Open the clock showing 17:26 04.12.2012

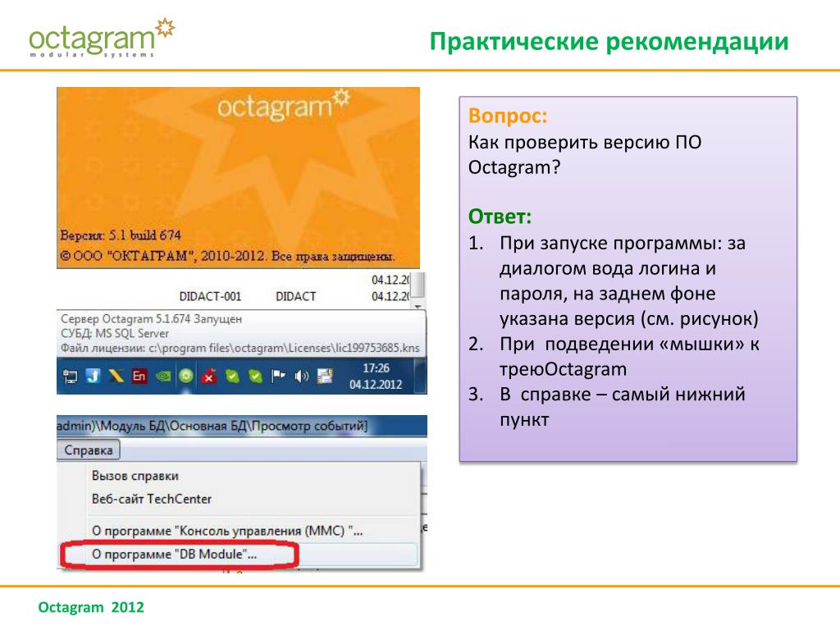coord(376,376)
